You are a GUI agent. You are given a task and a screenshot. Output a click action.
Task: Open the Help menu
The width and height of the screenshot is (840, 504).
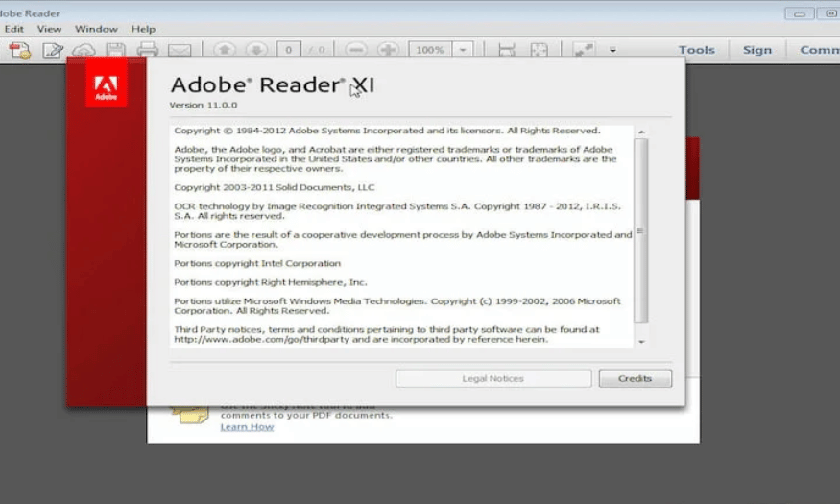[144, 29]
